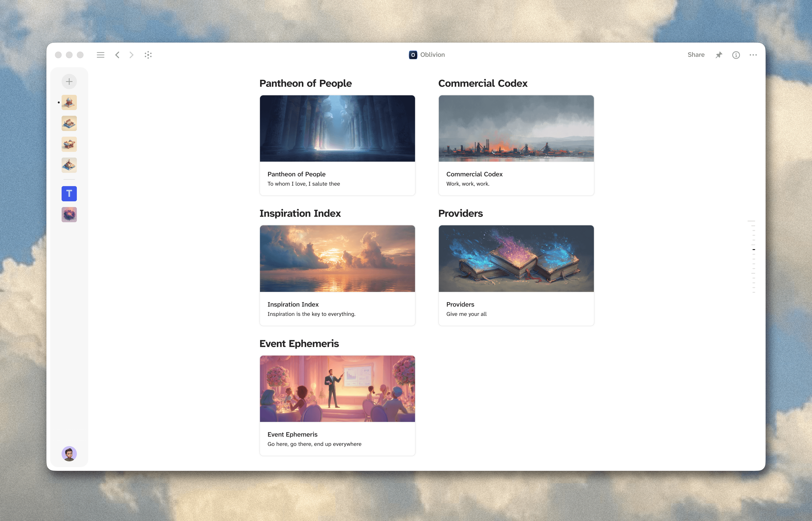
Task: Show document info icon
Action: (736, 55)
